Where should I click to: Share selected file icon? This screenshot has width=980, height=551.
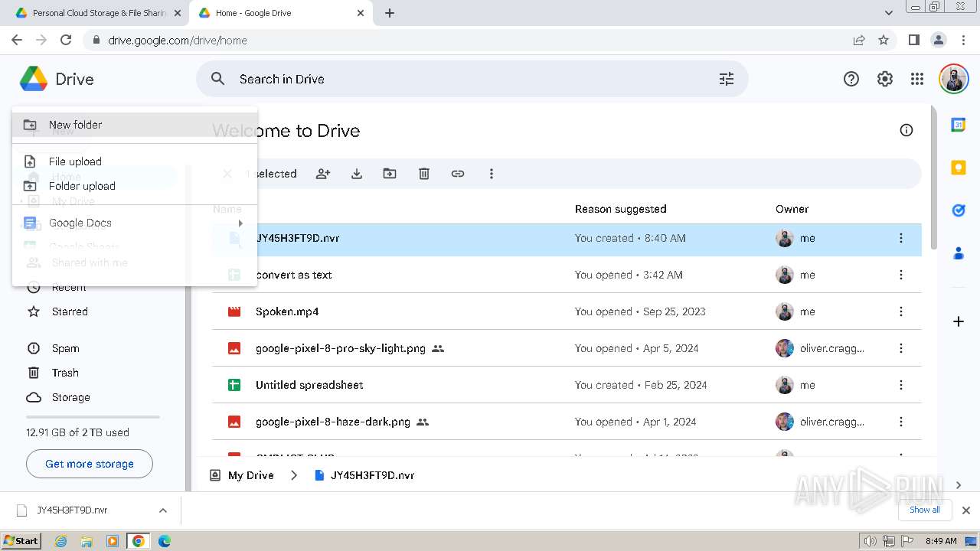coord(323,174)
